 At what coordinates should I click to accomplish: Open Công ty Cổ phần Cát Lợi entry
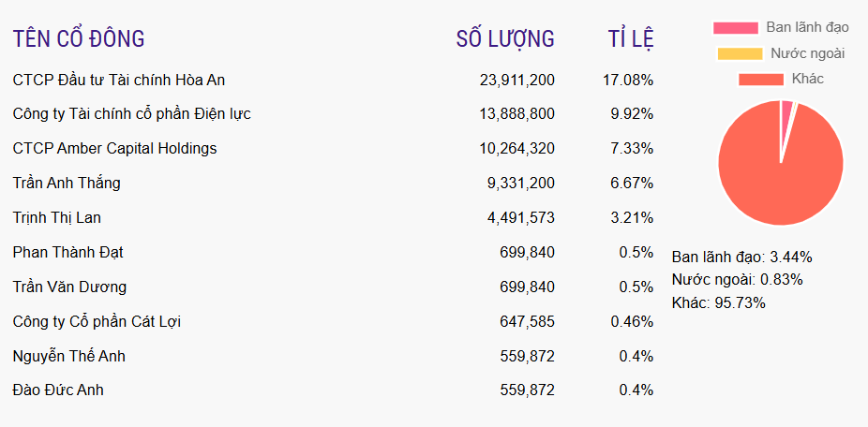coord(97,322)
